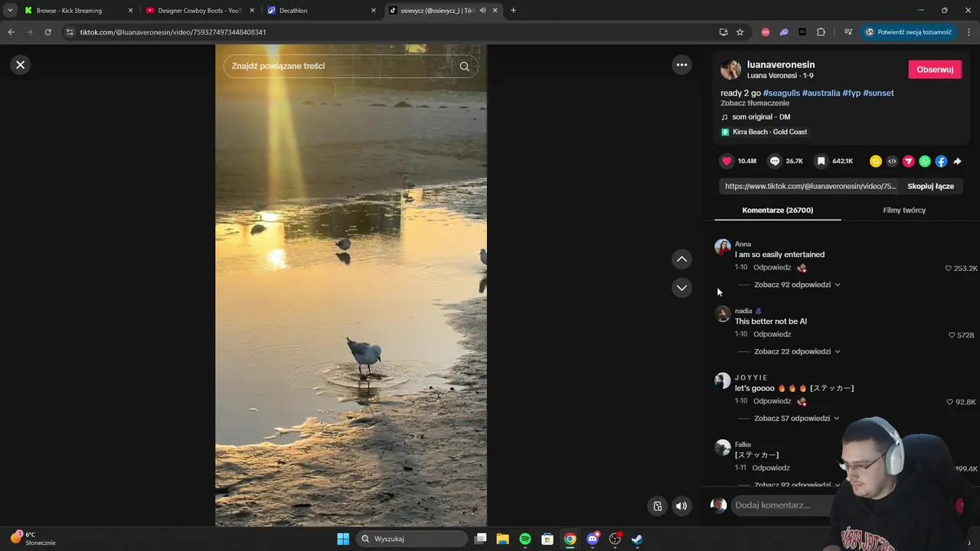Like nadia's comment with 5728 likes
This screenshot has width=980, height=551.
click(x=952, y=335)
